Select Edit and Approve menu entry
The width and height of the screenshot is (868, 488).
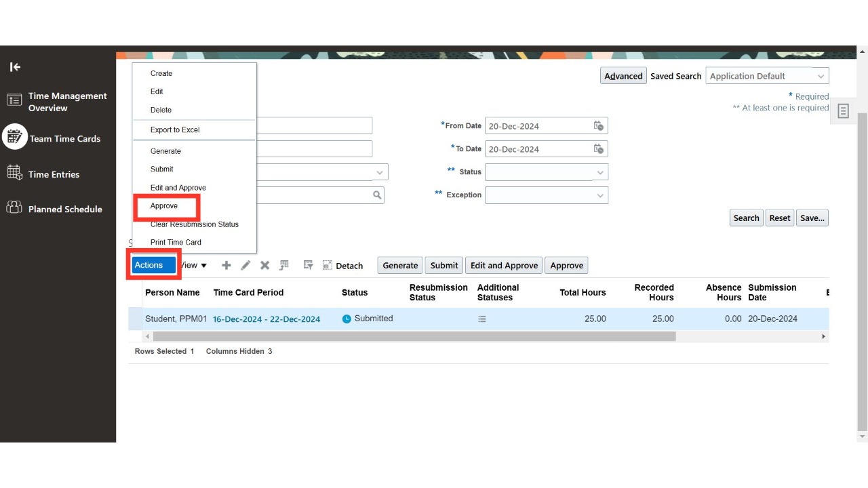pos(178,188)
